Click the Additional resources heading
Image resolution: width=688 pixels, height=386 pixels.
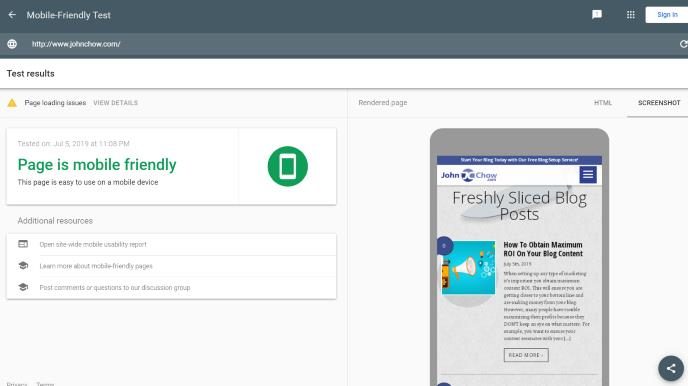pos(55,221)
